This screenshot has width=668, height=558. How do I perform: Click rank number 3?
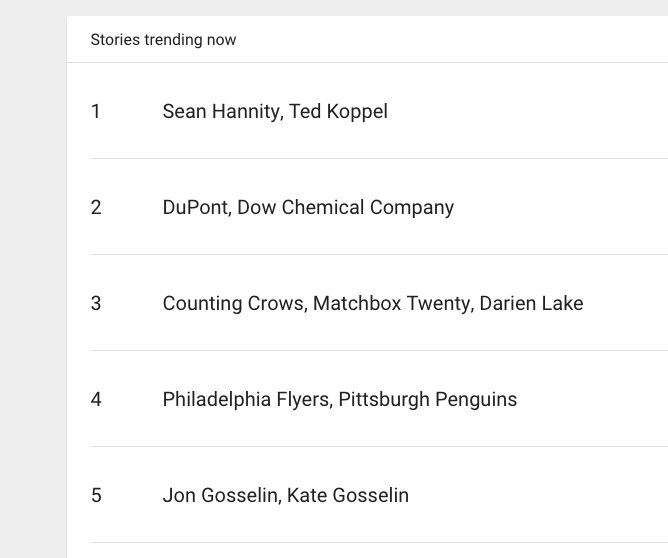(96, 304)
